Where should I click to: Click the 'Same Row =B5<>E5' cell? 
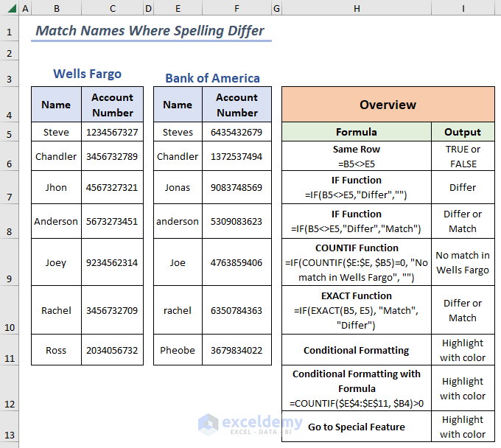(357, 156)
